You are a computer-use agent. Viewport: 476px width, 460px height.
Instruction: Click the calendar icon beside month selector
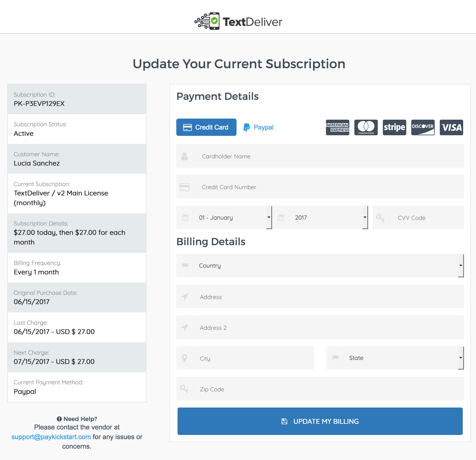point(185,217)
